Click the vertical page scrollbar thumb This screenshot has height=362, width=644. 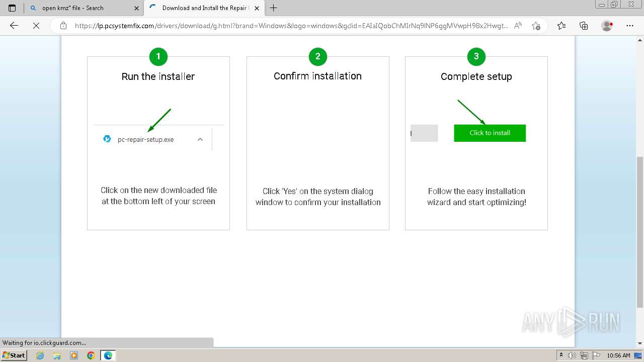tap(639, 232)
